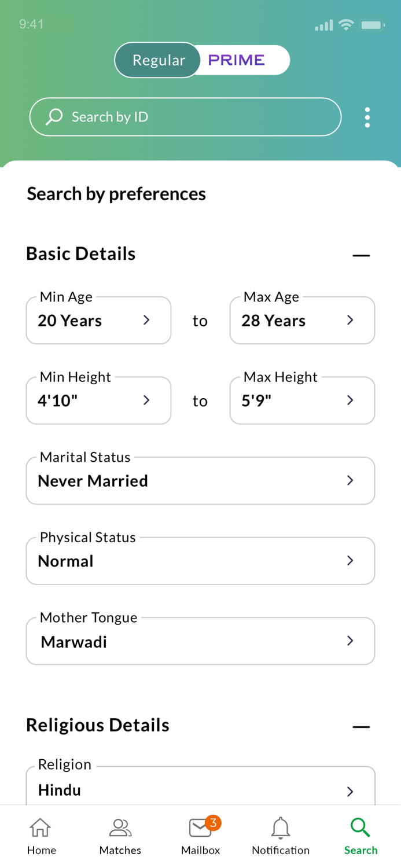This screenshot has height=868, width=401.
Task: Select the Regular search tab
Action: 158,60
